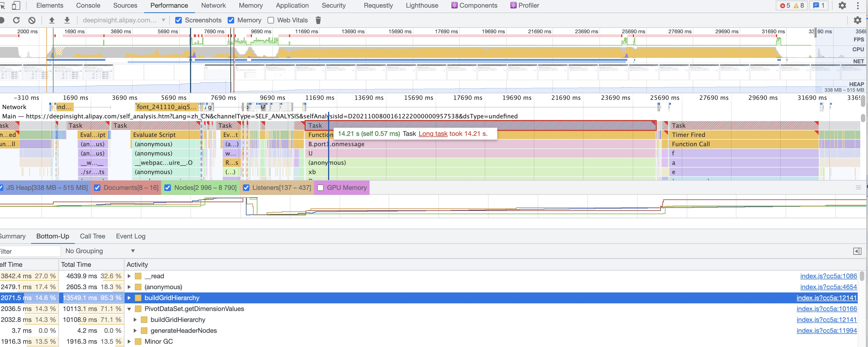Open the Network tab
This screenshot has height=347, width=868.
[x=213, y=5]
